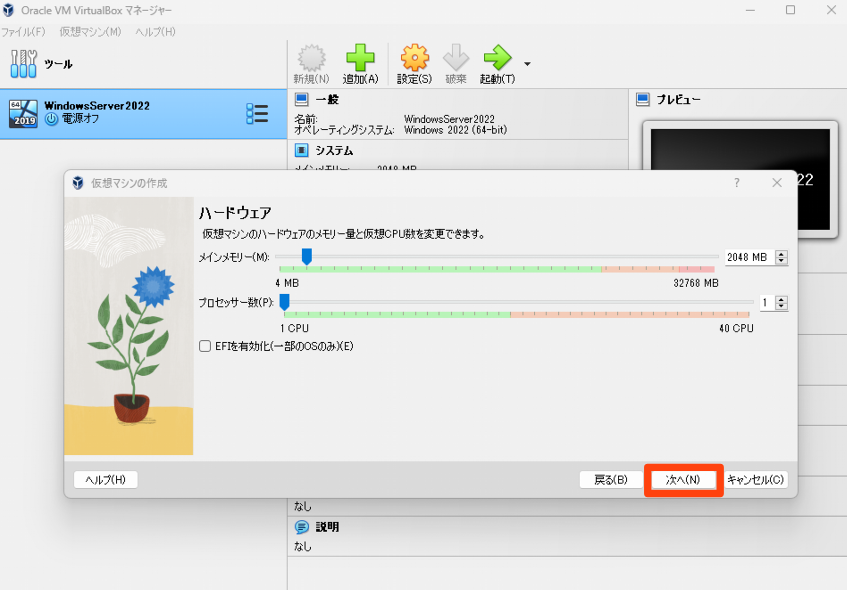Screen dimensions: 847x590
Task: Click the 32768 MB maximum label
Action: click(696, 283)
